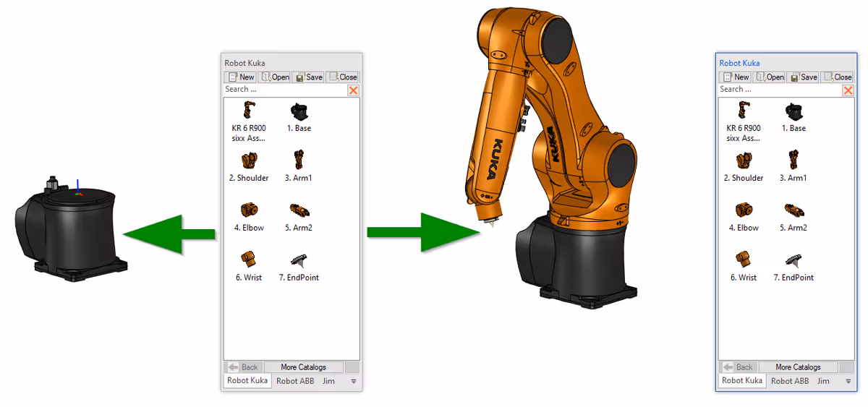Viewport: 868px width, 407px height.
Task: Select KR 6 R900 sixx assembly in left catalog
Action: pos(248,121)
